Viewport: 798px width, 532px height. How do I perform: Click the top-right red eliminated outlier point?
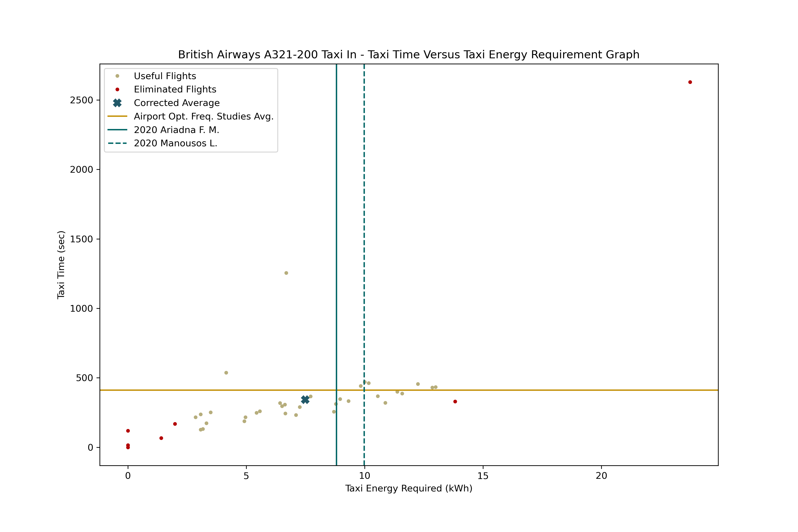click(x=690, y=82)
